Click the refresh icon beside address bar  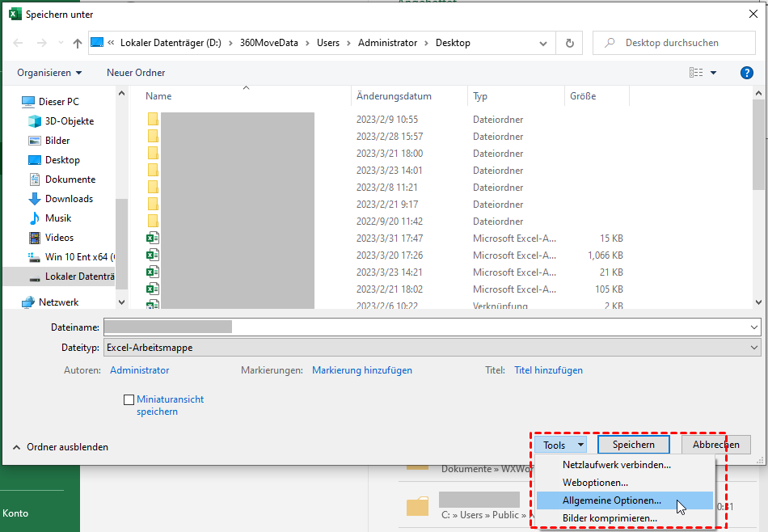pyautogui.click(x=570, y=43)
